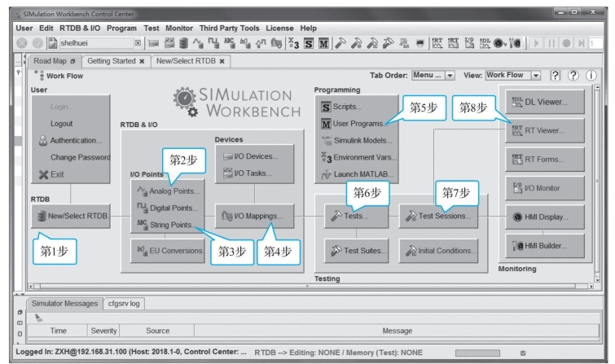Click the User Programs M toolbar icon
Screen dimensions: 615x364
click(x=323, y=43)
